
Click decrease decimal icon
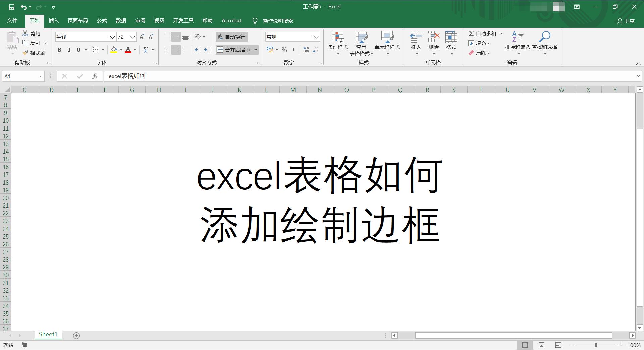(316, 50)
